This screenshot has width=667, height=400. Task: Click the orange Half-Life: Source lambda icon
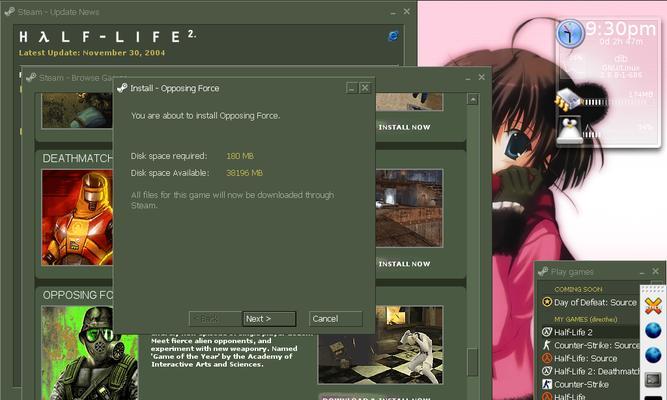click(x=547, y=358)
